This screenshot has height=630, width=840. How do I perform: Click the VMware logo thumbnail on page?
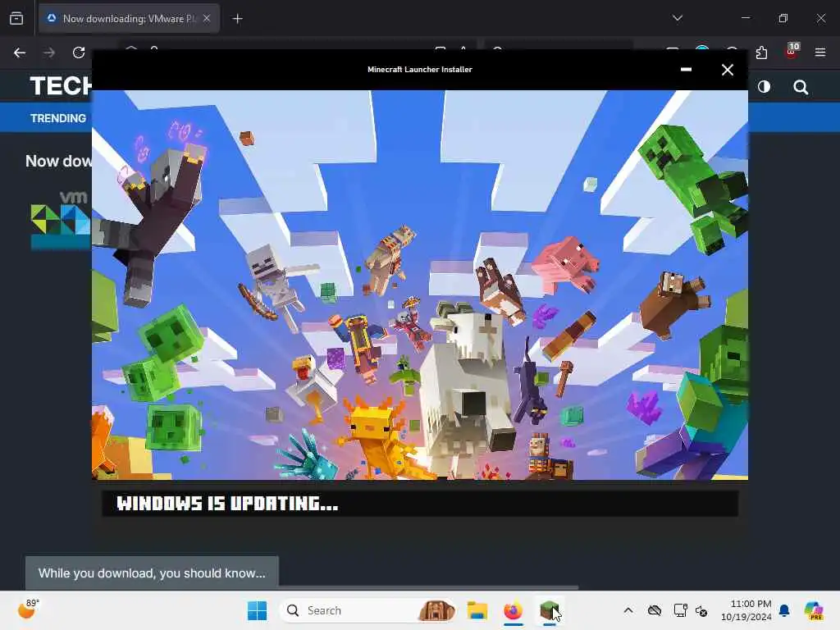(61, 220)
